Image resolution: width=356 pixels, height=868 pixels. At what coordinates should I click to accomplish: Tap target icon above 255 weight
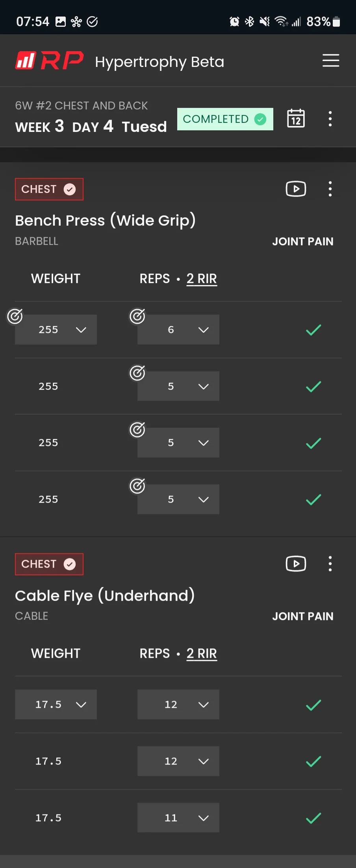pyautogui.click(x=15, y=316)
